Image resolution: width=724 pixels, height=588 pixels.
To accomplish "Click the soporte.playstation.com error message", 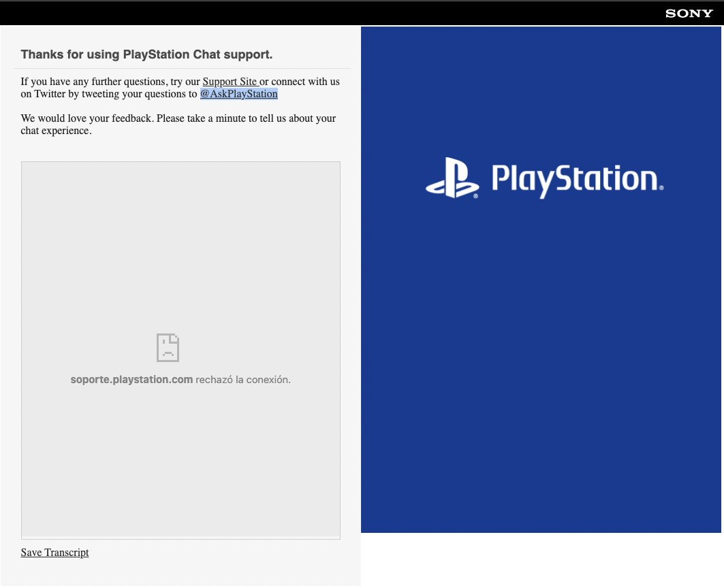I will click(180, 380).
